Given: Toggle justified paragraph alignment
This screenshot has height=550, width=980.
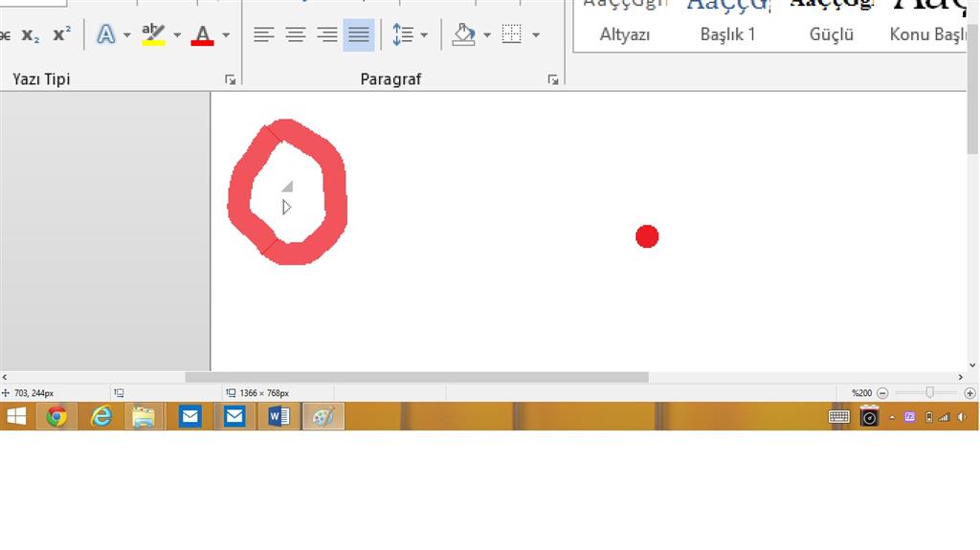Looking at the screenshot, I should pyautogui.click(x=359, y=34).
